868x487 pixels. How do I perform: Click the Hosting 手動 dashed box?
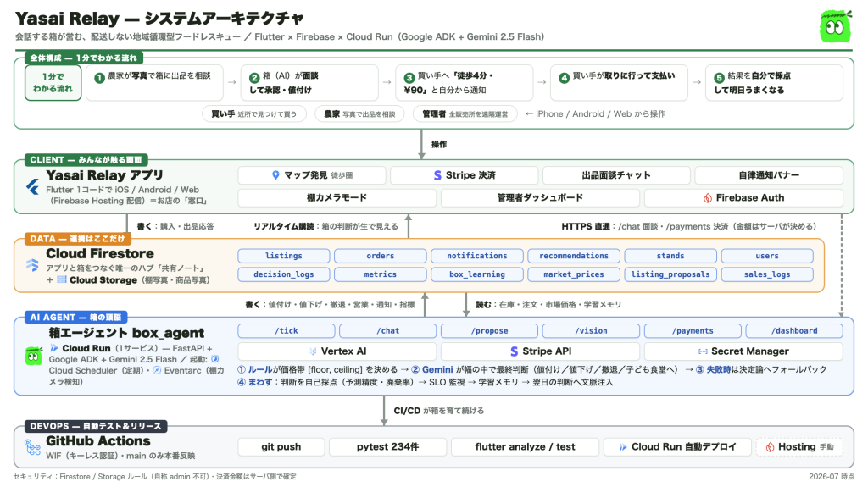(799, 447)
